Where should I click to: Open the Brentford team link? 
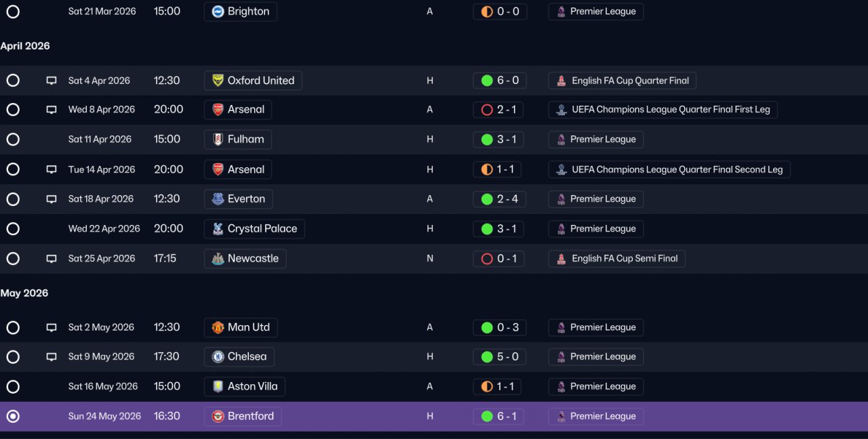pyautogui.click(x=243, y=417)
